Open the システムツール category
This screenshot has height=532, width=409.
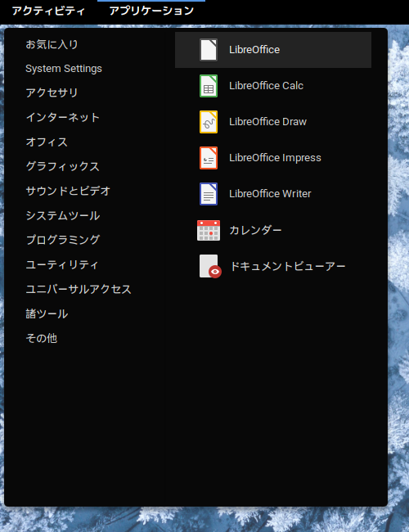[x=63, y=215]
